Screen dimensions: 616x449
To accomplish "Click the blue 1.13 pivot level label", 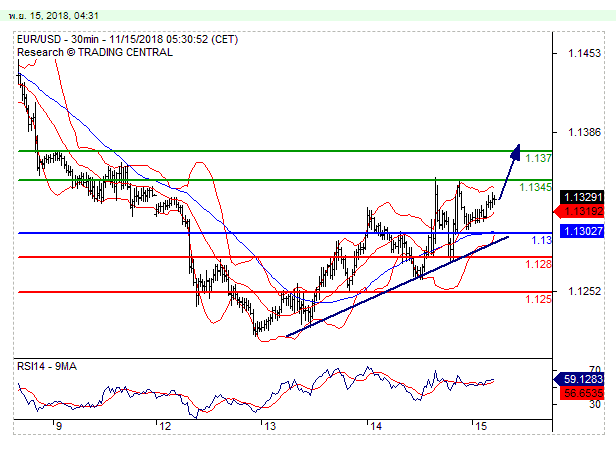I will pos(541,240).
